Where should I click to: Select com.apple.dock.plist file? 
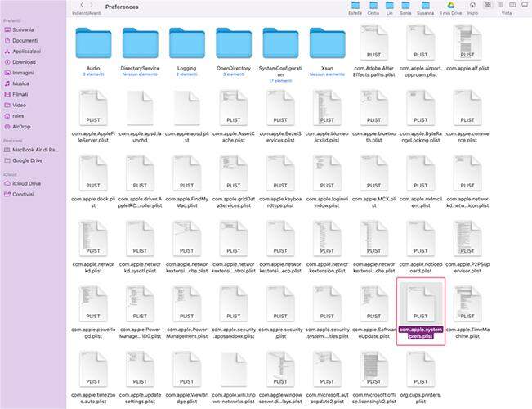pyautogui.click(x=93, y=173)
